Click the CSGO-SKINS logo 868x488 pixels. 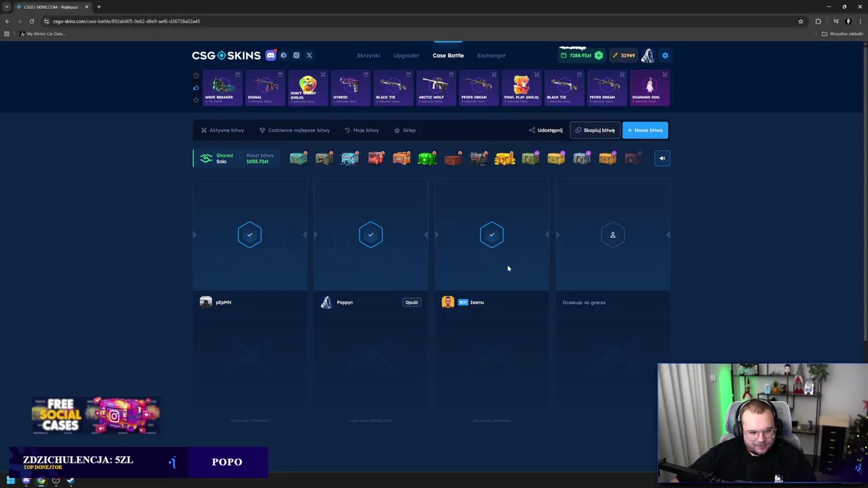coord(226,56)
